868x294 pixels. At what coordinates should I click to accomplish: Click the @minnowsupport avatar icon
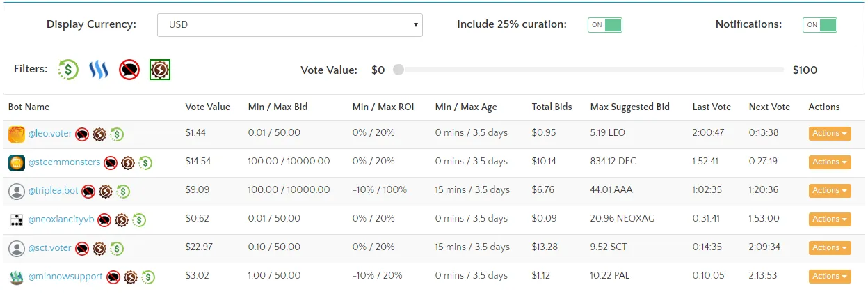tap(17, 277)
